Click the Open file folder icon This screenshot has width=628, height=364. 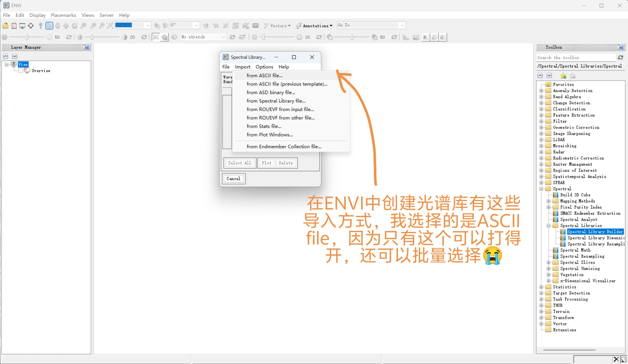pyautogui.click(x=5, y=26)
